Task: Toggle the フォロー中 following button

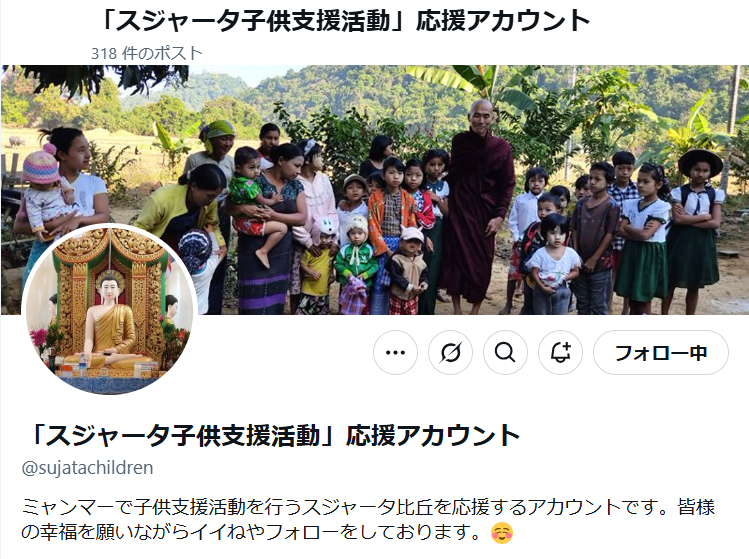Action: click(661, 353)
